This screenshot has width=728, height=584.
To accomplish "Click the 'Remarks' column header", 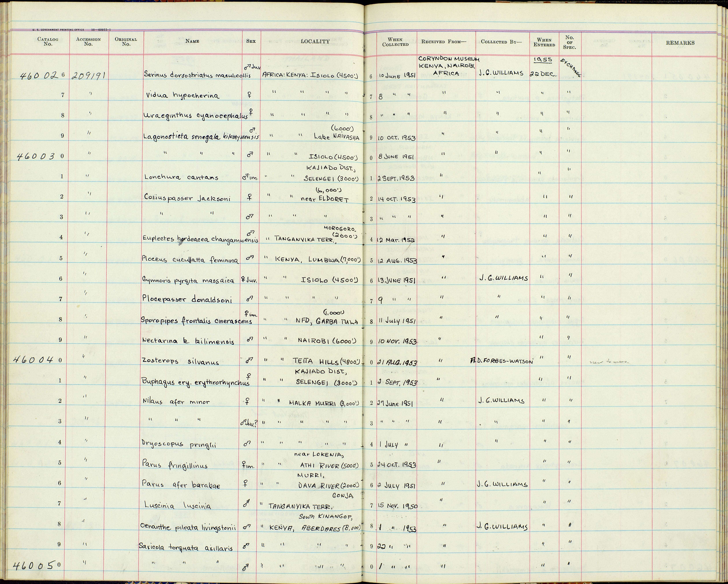I will click(680, 43).
